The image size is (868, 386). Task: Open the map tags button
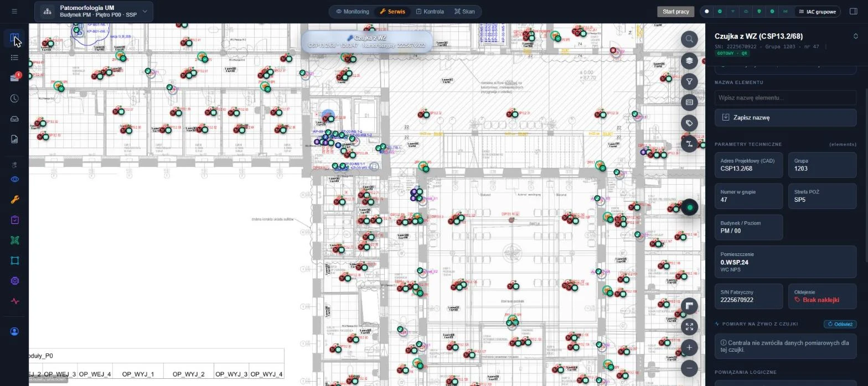click(x=689, y=123)
